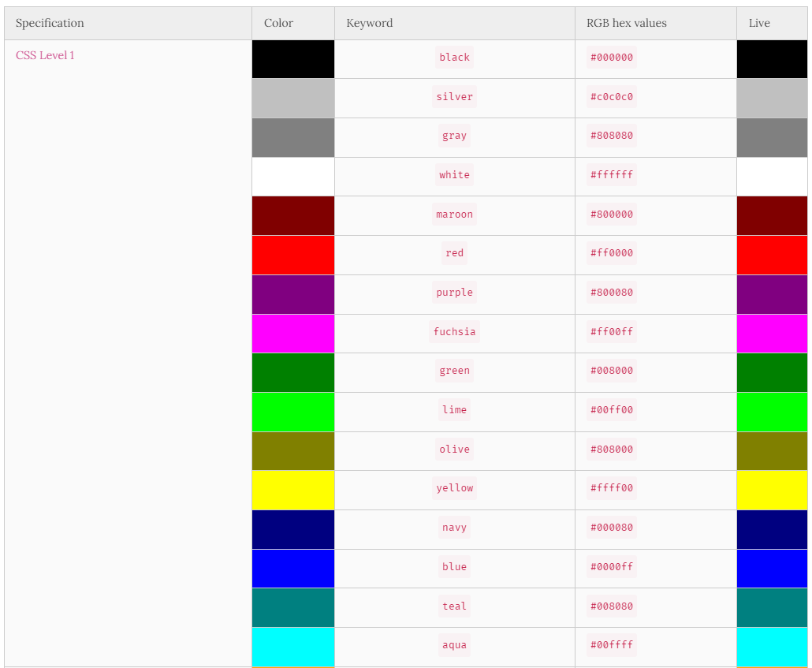
Task: Click the fuchsia swatch in the Color column
Action: tap(293, 334)
